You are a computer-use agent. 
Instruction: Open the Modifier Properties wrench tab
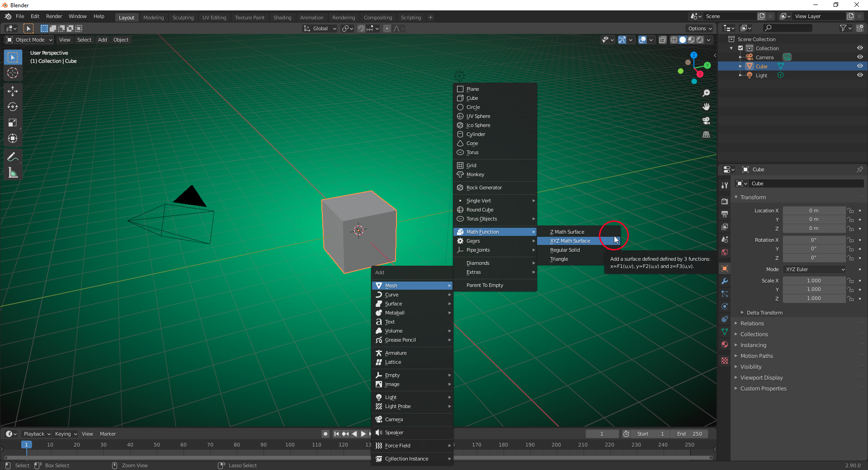point(724,281)
